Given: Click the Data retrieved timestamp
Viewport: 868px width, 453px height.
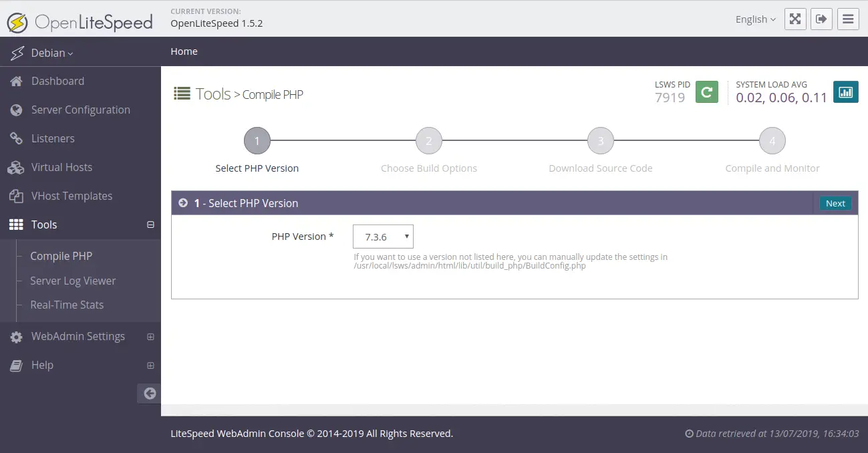Looking at the screenshot, I should [x=772, y=434].
